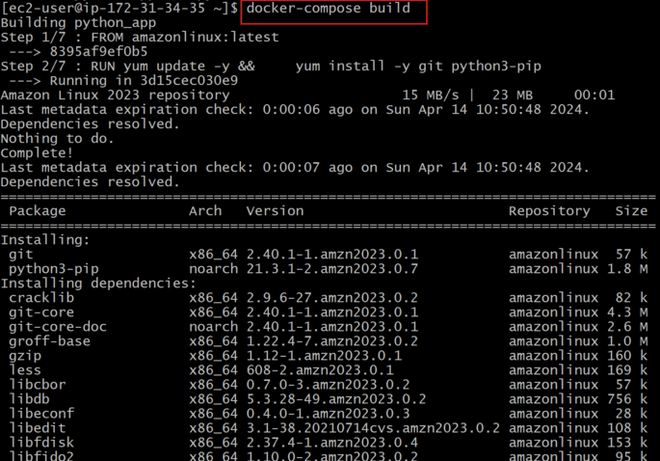The width and height of the screenshot is (660, 461).
Task: Click 'Amazon Linux 2023 repository' text
Action: tap(115, 95)
